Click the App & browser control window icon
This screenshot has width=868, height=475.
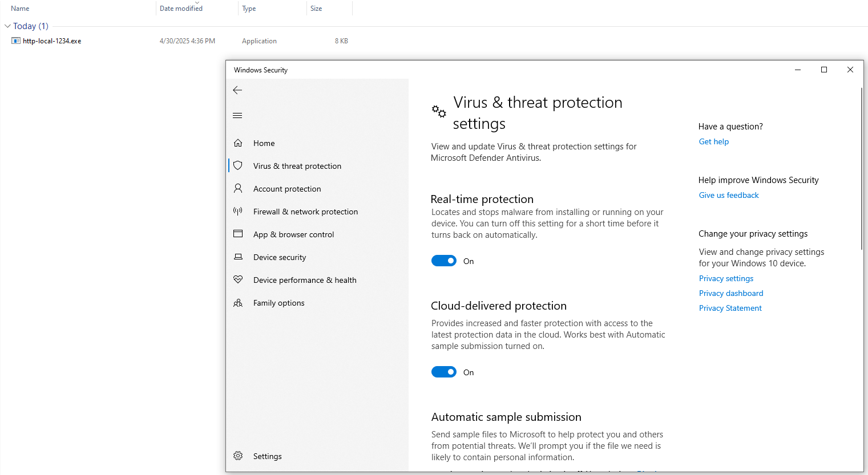click(238, 234)
